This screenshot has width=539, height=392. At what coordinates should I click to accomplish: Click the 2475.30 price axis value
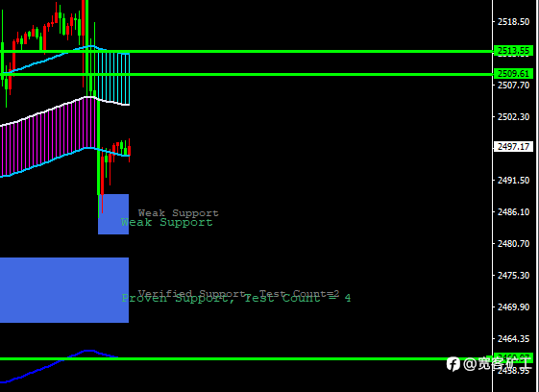point(514,276)
